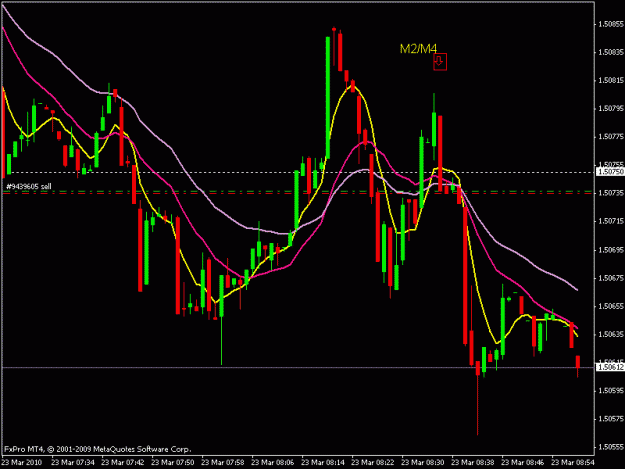Click the 23 Mar 08:14 time label

point(322,462)
